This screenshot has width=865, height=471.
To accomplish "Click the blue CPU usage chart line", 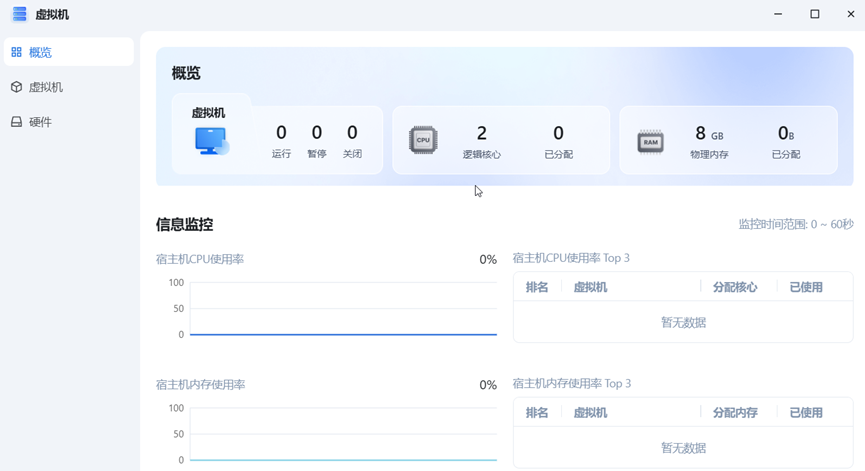I will point(343,334).
